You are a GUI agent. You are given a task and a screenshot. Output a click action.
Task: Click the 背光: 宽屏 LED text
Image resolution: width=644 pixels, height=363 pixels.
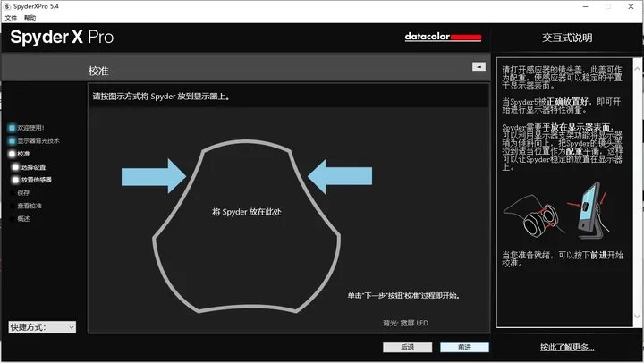coord(405,323)
